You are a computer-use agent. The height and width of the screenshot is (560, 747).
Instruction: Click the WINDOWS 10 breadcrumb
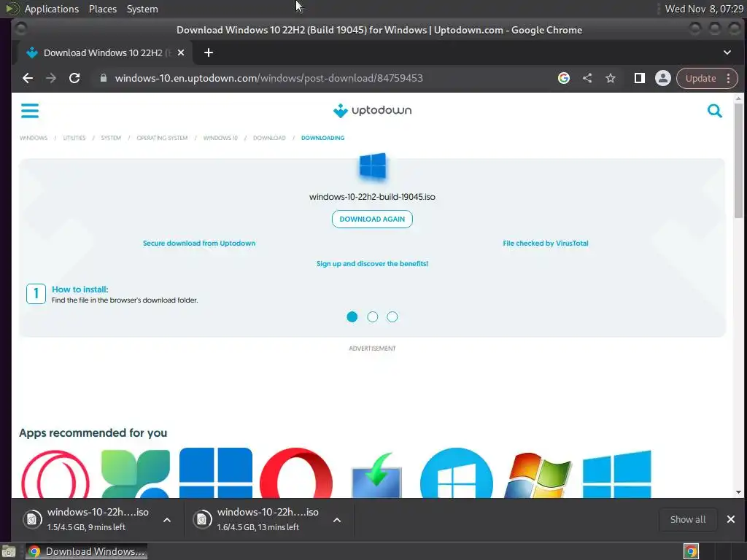tap(220, 138)
